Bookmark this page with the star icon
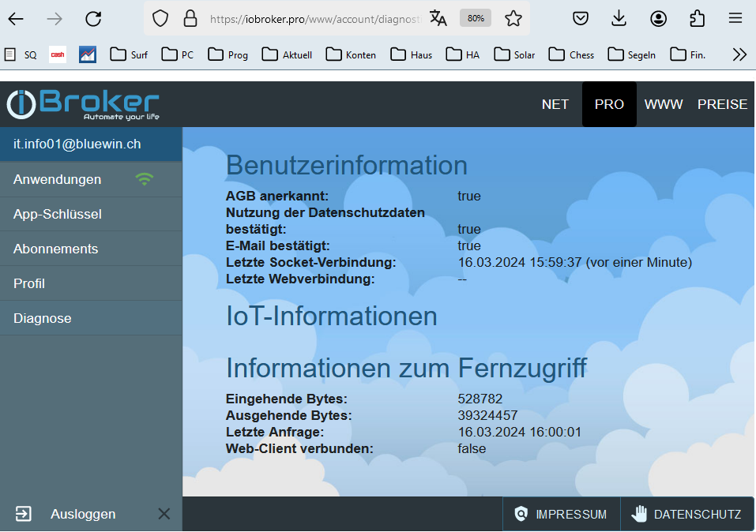The image size is (756, 532). click(513, 19)
